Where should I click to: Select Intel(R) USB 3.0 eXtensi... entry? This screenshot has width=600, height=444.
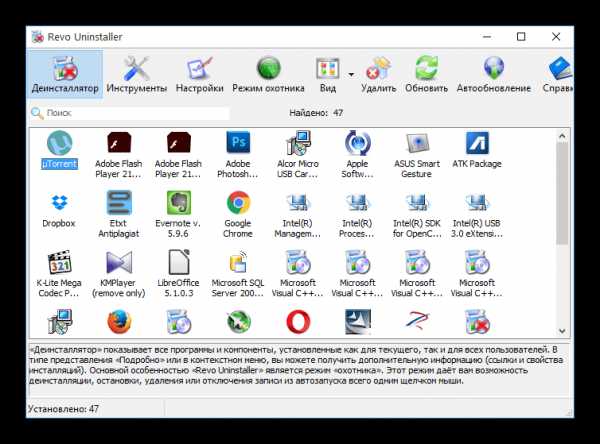[x=477, y=214]
